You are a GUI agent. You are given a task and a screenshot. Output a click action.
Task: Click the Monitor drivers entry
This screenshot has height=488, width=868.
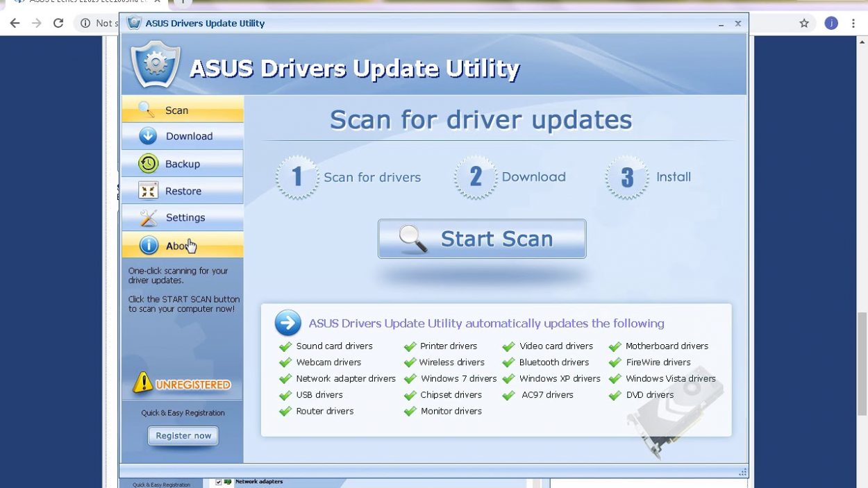443,411
